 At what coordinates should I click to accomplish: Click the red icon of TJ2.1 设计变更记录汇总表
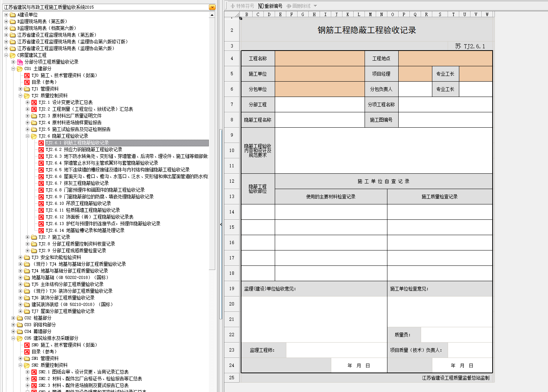coord(34,103)
